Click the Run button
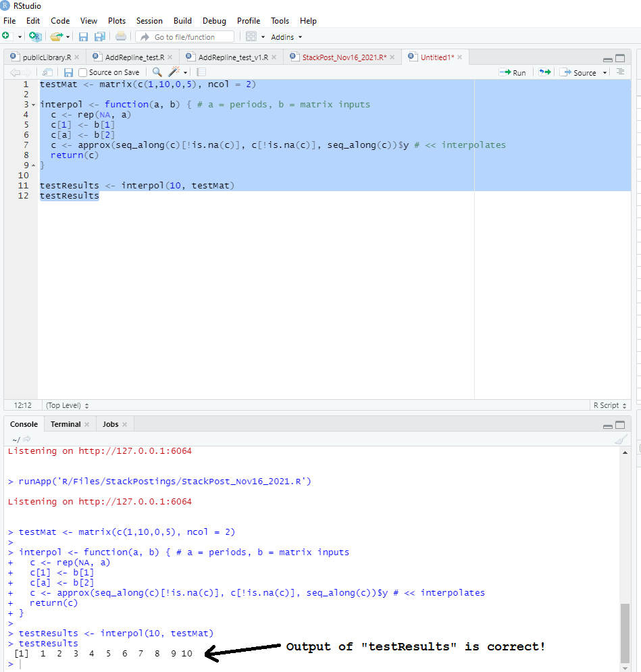641x672 pixels. click(513, 72)
